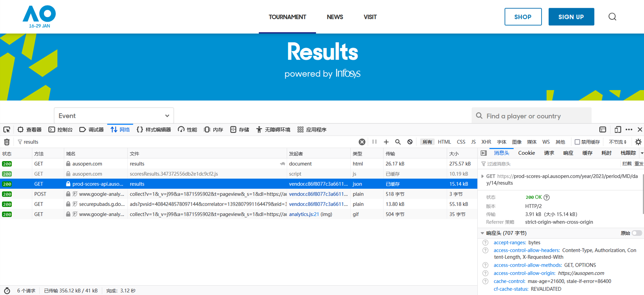The image size is (644, 295).
Task: Click the lock icon of prod-scores-api request
Action: (68, 184)
